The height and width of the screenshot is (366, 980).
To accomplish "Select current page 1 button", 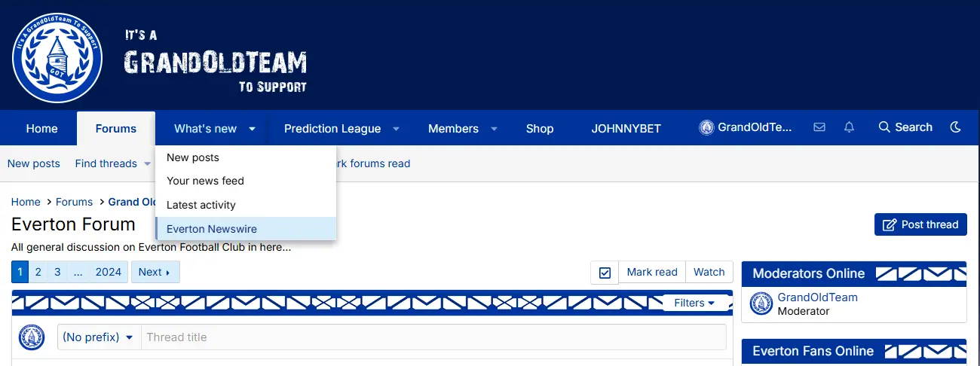I will click(x=20, y=272).
